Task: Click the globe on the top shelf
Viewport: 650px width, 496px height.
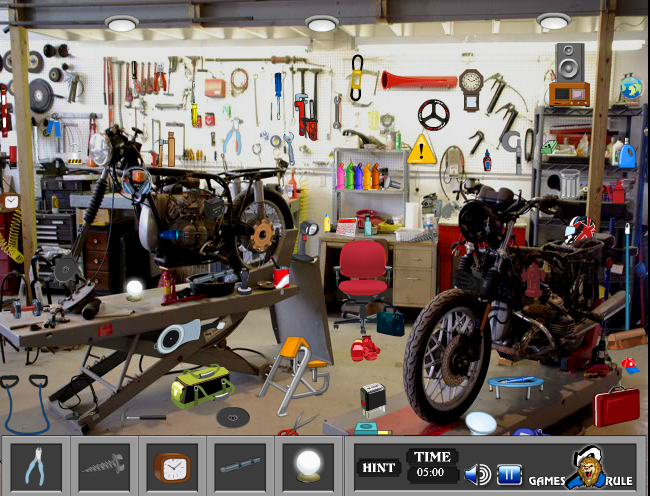Action: click(x=630, y=90)
